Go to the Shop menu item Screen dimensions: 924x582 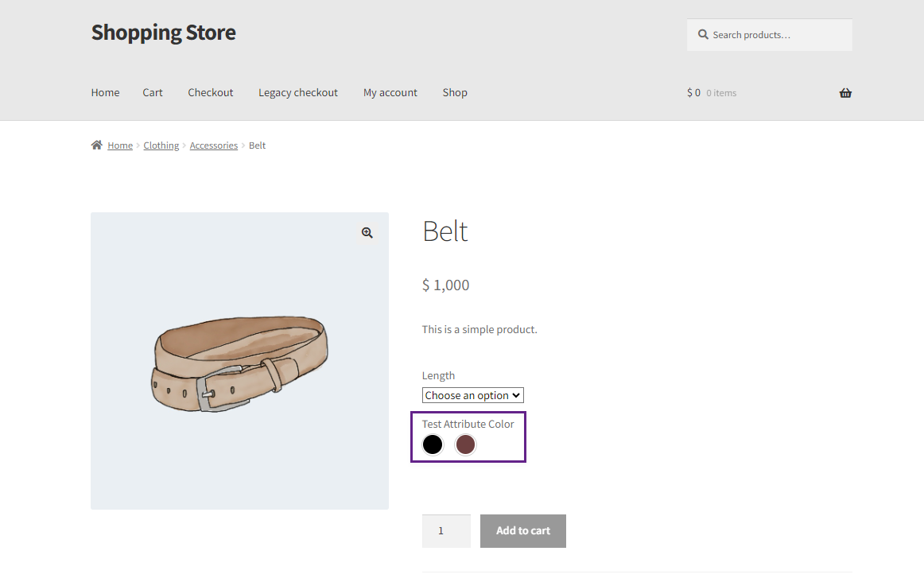[455, 92]
